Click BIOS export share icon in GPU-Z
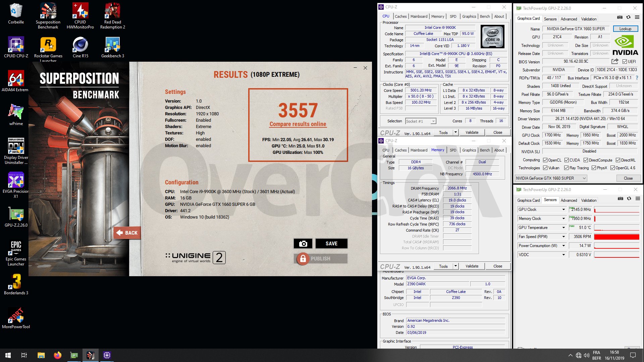The image size is (644, 362). coord(615,61)
